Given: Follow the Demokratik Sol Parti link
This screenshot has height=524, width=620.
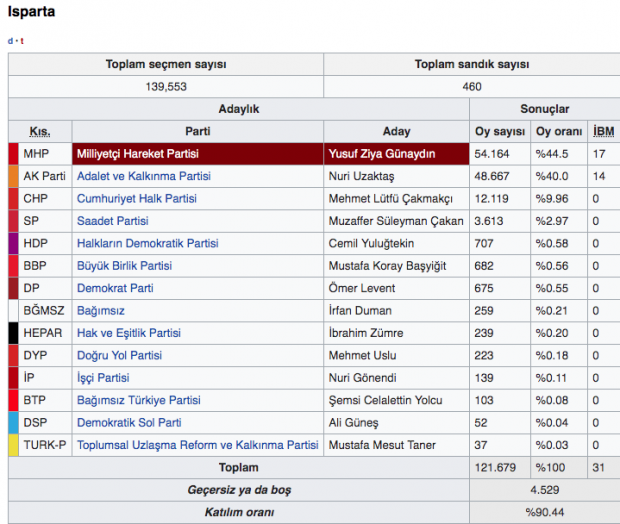Looking at the screenshot, I should pos(129,423).
